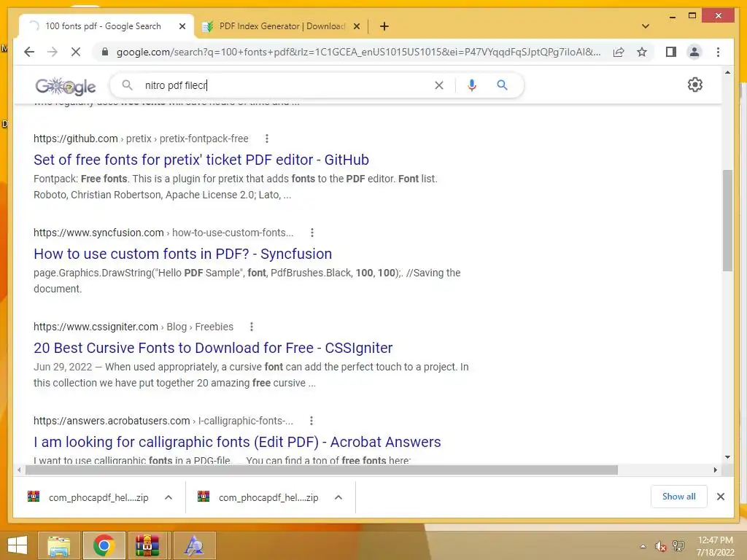Open the taskbar clock showing 12:47 PM
This screenshot has width=747, height=560.
click(x=715, y=546)
